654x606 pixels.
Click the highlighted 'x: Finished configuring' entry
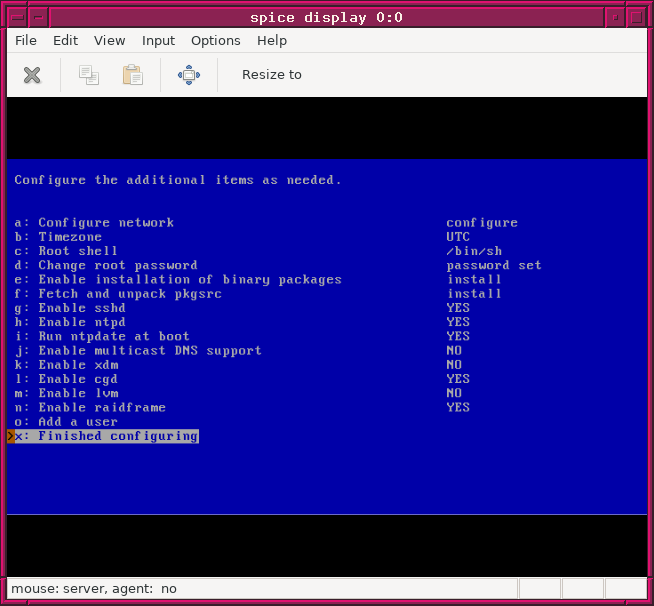click(x=106, y=437)
